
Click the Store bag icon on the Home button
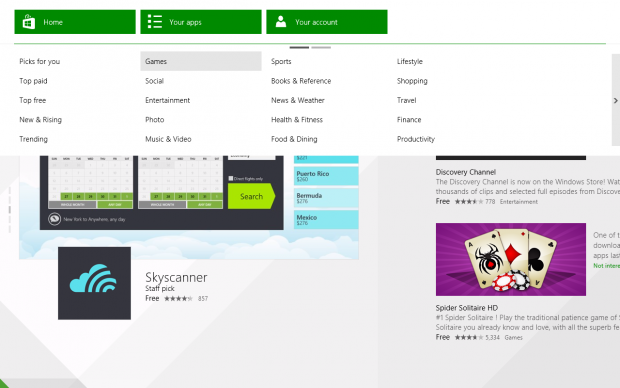point(29,22)
